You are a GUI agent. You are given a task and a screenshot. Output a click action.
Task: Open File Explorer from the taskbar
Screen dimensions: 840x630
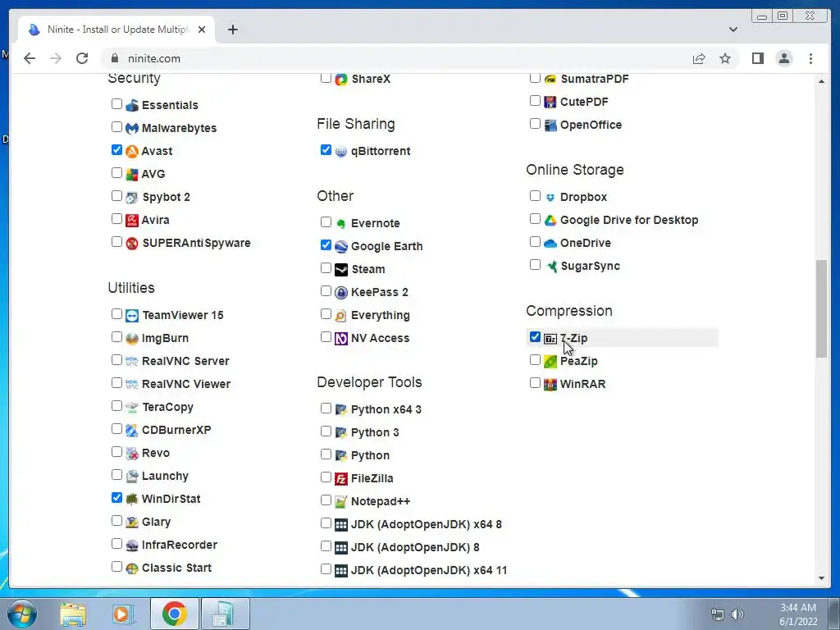(x=73, y=614)
